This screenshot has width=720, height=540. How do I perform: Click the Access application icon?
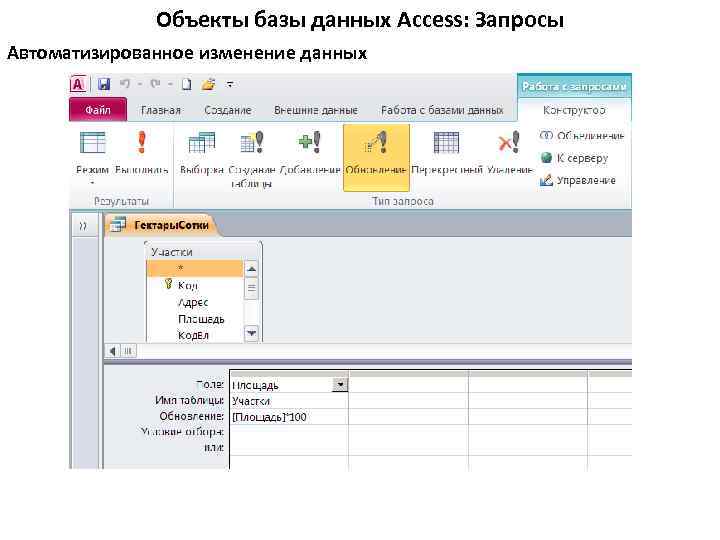(78, 84)
